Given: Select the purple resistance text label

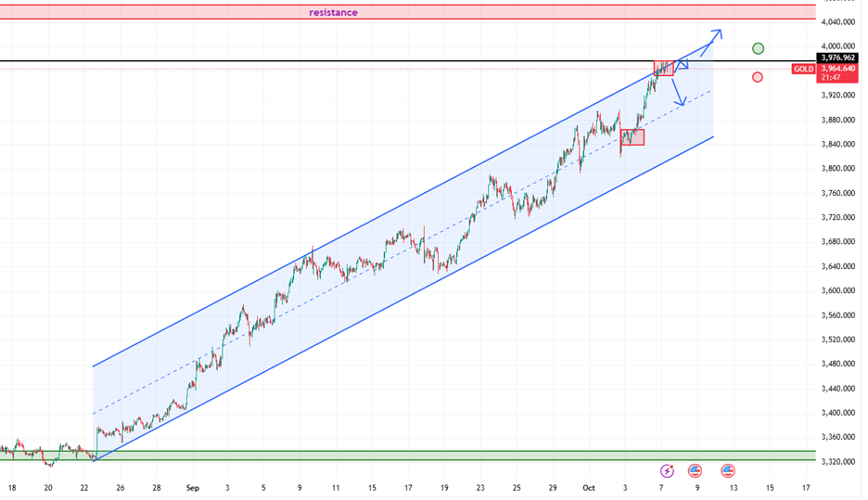Looking at the screenshot, I should (333, 13).
